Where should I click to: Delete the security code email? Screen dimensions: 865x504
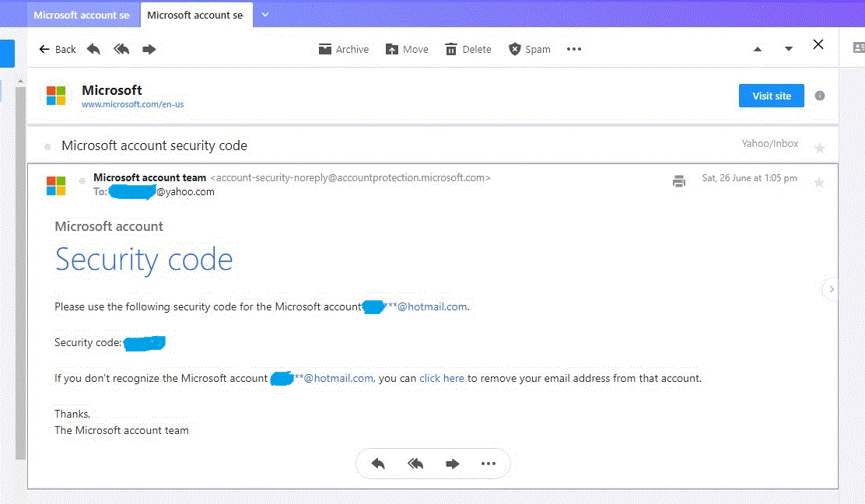tap(468, 49)
